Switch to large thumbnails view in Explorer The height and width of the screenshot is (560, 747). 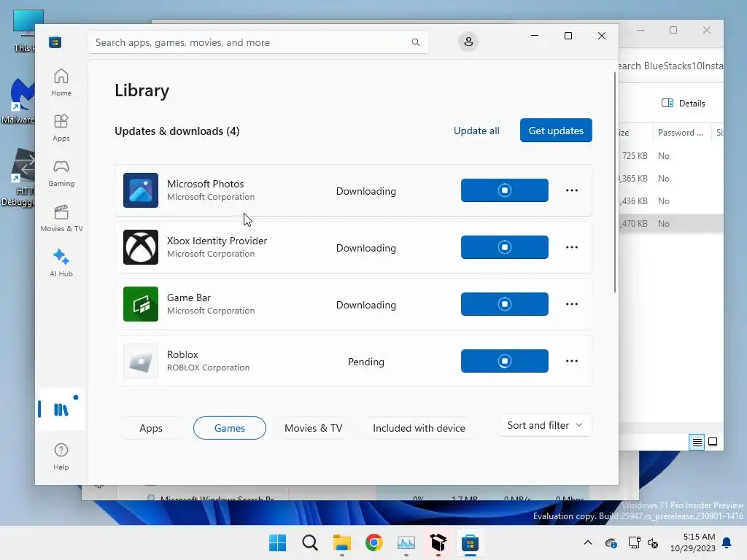click(713, 443)
